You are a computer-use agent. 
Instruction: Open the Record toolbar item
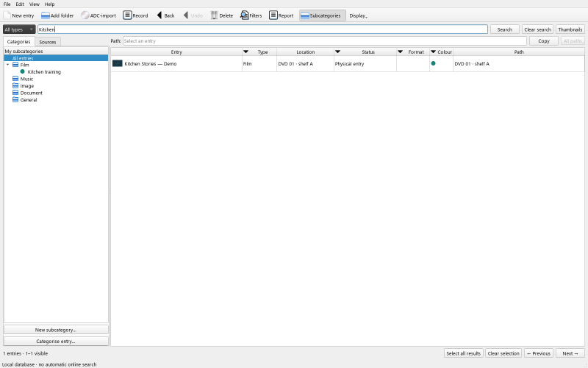click(x=136, y=15)
